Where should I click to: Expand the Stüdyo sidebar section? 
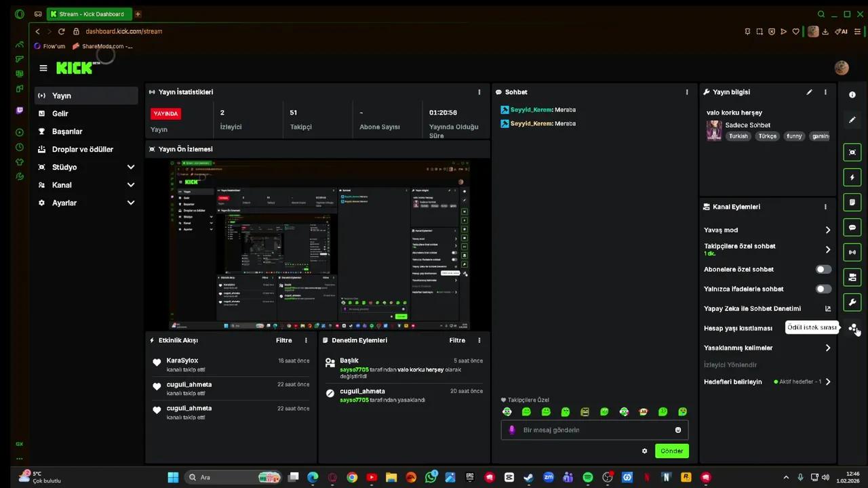tap(130, 167)
